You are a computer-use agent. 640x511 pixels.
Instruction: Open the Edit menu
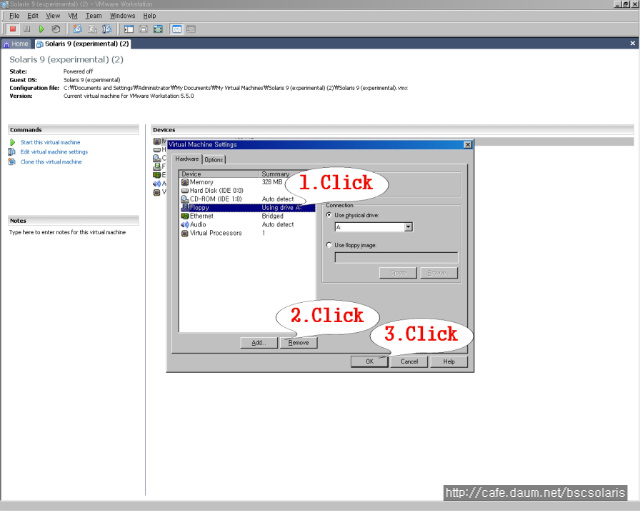click(33, 16)
